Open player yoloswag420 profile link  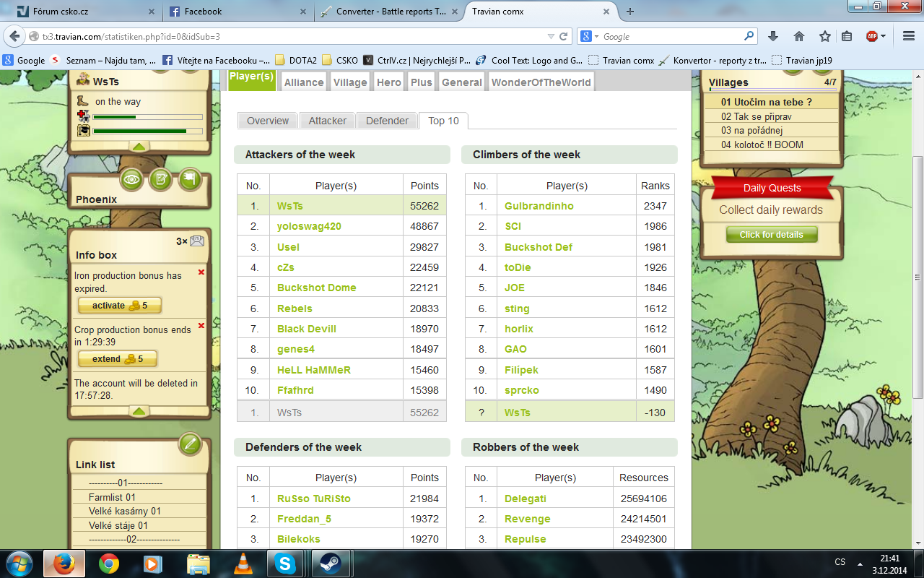point(309,226)
